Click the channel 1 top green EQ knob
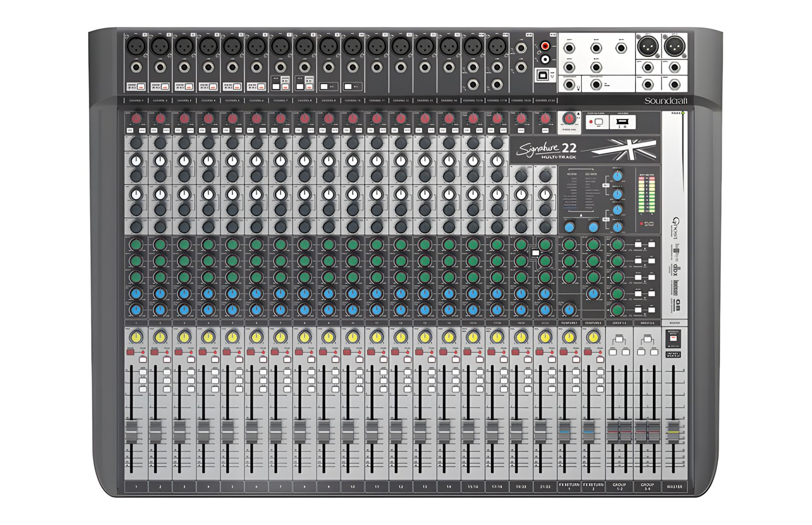 coord(136,244)
